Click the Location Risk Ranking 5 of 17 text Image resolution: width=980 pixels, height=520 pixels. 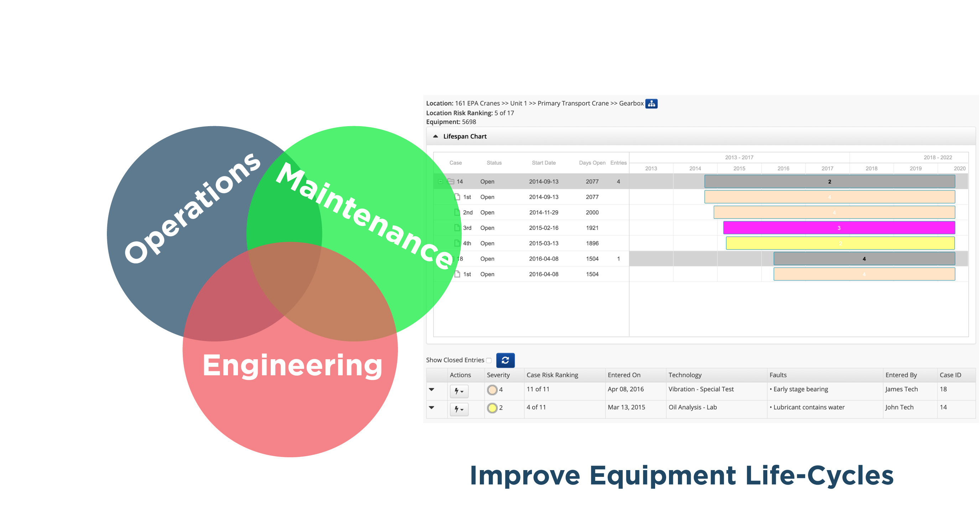[470, 113]
